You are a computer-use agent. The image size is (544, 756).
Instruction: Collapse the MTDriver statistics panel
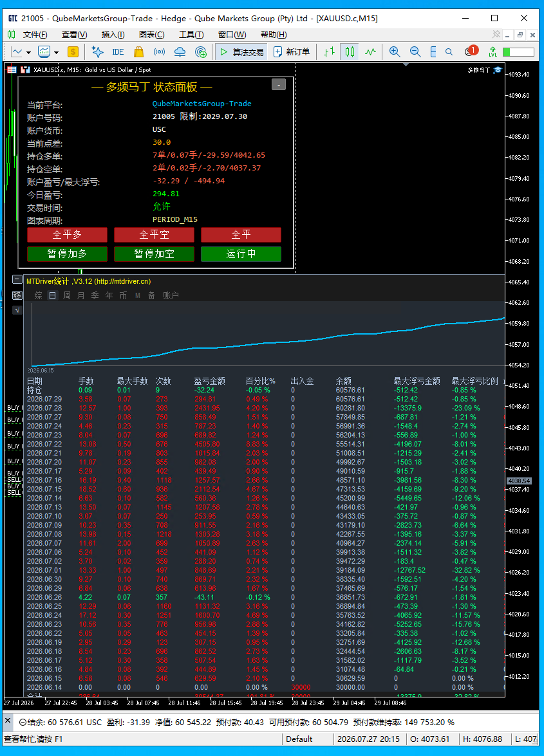coord(17,279)
